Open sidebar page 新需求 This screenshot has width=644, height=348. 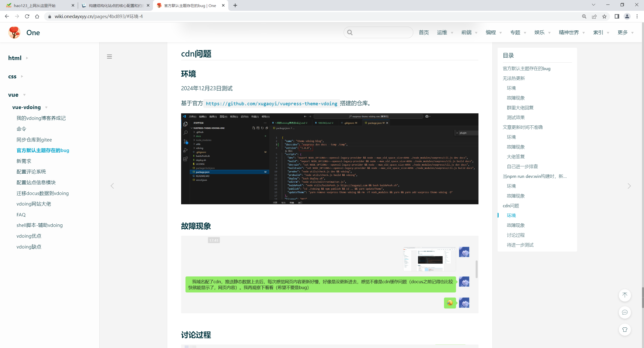pos(24,161)
